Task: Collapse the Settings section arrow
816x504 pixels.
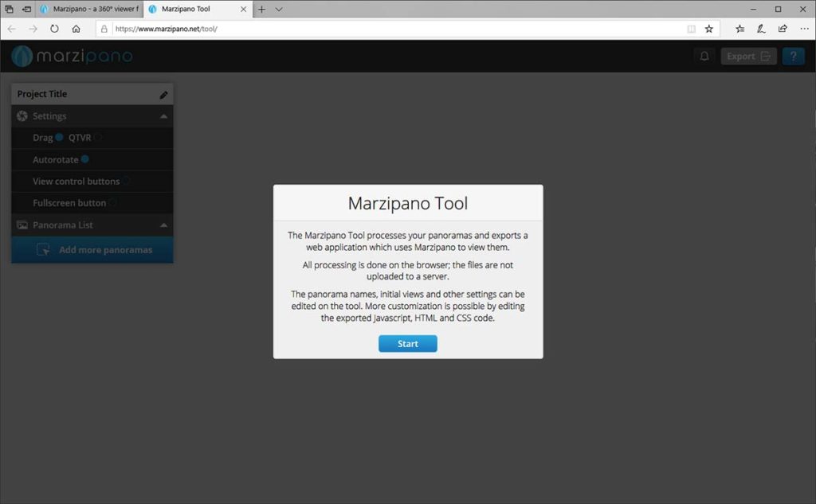Action: 163,116
